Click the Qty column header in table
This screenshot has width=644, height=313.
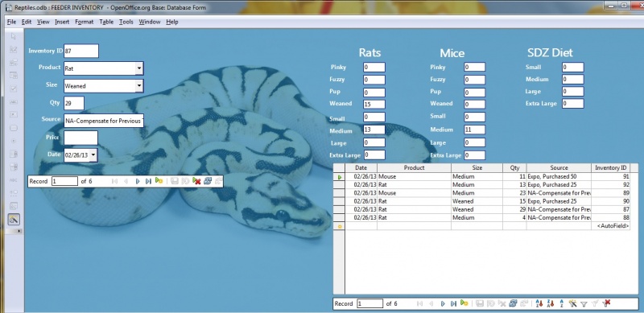(x=514, y=167)
